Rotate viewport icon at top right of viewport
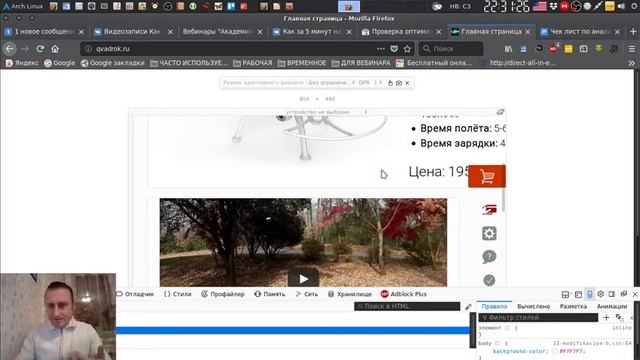The height and width of the screenshot is (360, 640). 500,112
